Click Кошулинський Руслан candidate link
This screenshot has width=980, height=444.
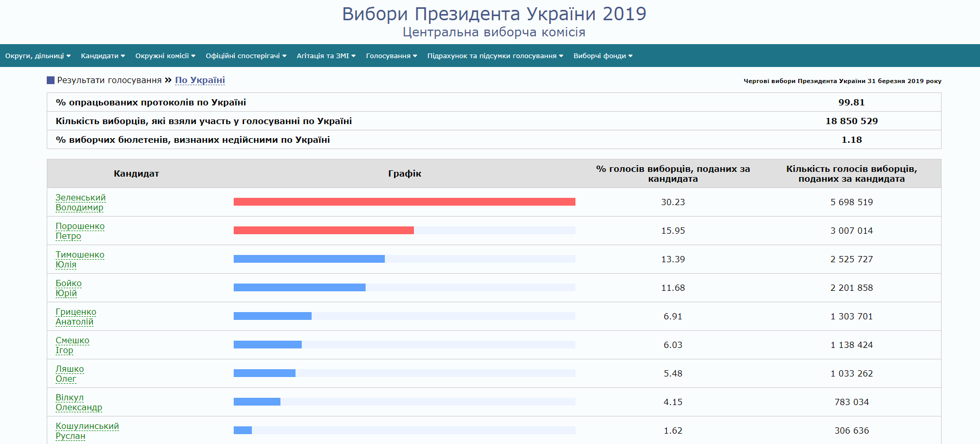pos(87,431)
